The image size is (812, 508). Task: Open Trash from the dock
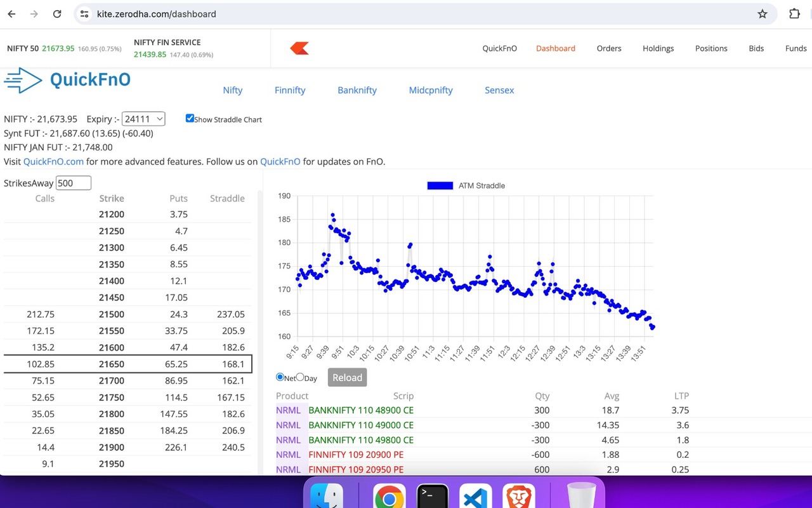[581, 496]
